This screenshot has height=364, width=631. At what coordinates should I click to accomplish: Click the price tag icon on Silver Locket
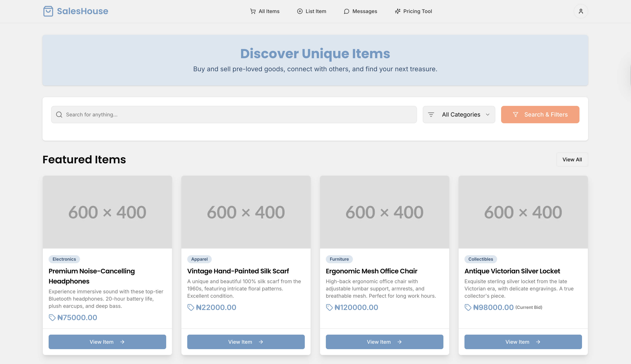[x=468, y=307]
